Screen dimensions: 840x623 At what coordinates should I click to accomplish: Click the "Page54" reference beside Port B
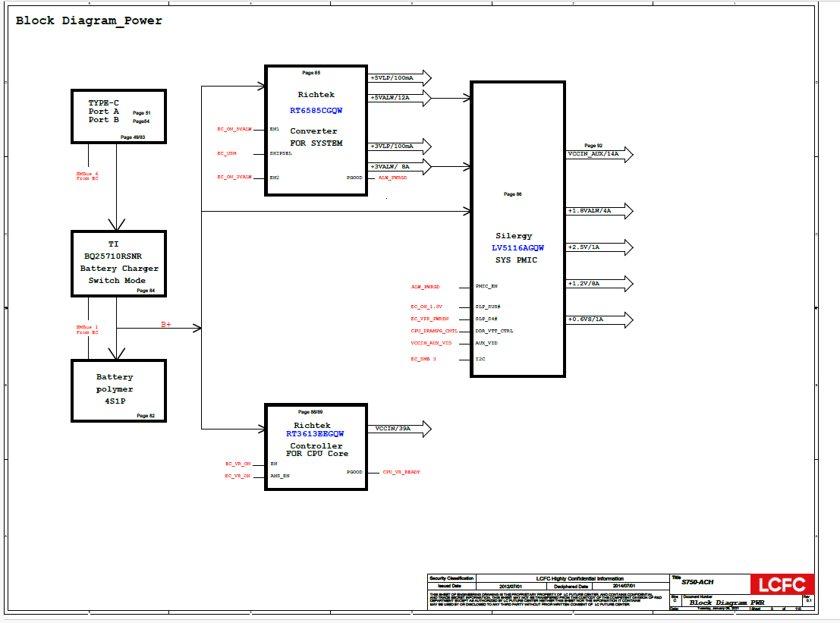point(141,121)
